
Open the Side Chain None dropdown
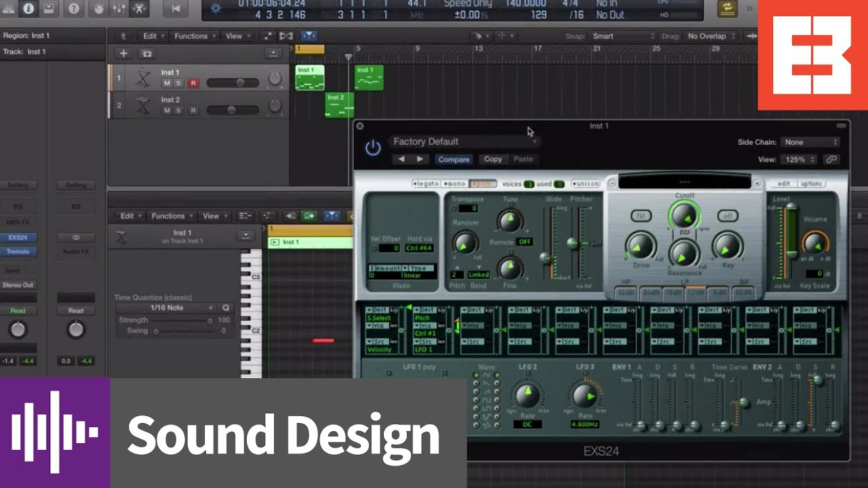[x=810, y=142]
